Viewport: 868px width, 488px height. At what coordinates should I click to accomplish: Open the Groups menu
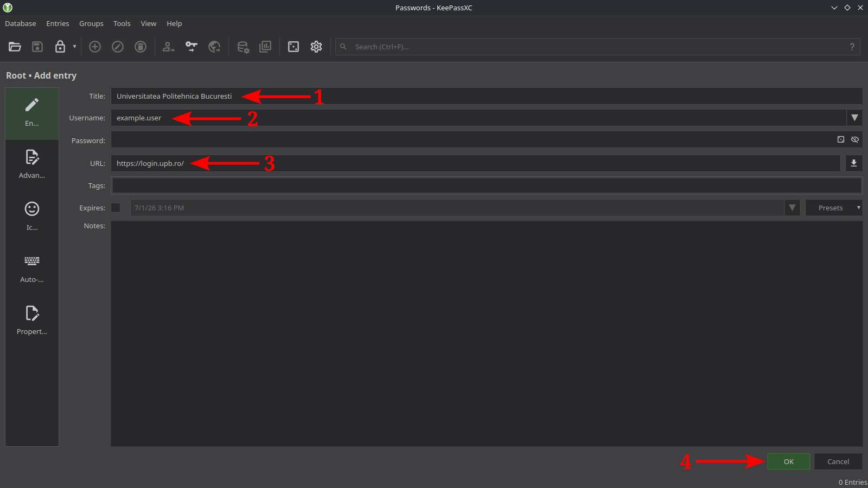coord(91,23)
